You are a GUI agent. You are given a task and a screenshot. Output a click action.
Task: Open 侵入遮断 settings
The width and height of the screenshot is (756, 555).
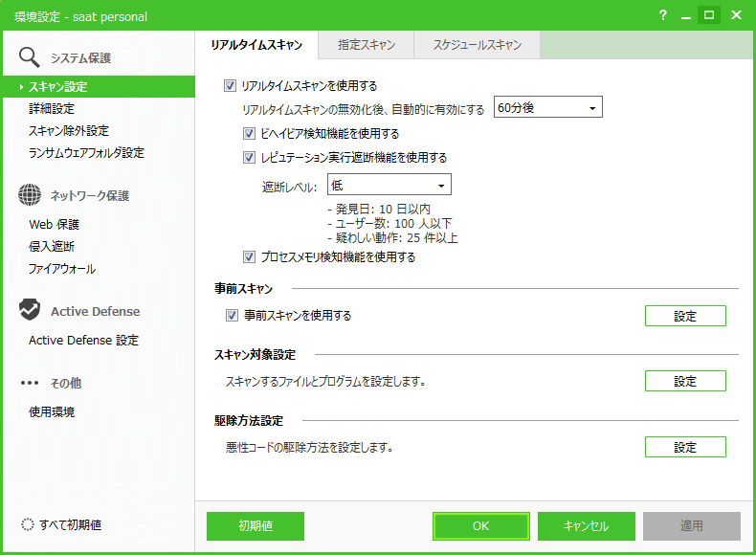pyautogui.click(x=52, y=246)
